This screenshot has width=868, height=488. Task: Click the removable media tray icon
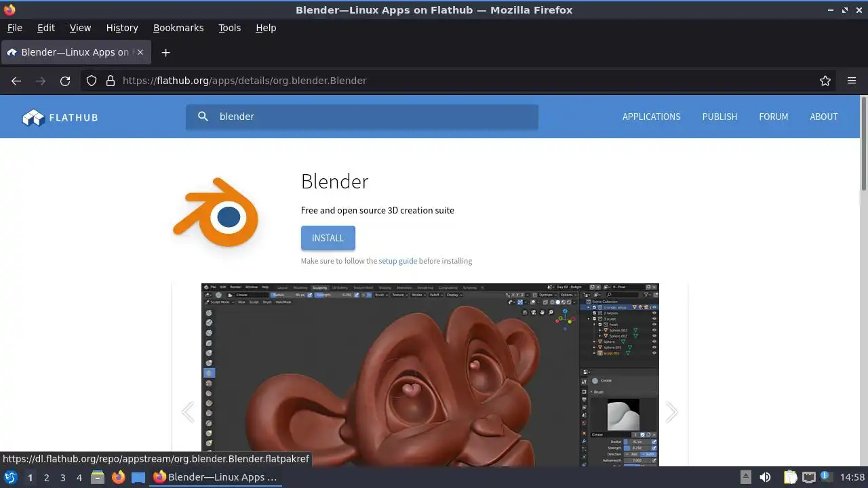pyautogui.click(x=745, y=477)
